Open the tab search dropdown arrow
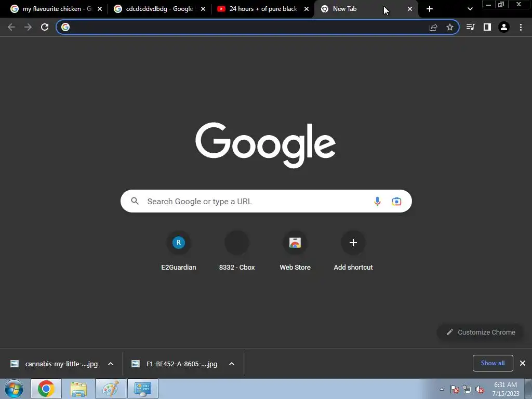Image resolution: width=532 pixels, height=399 pixels. 470,9
